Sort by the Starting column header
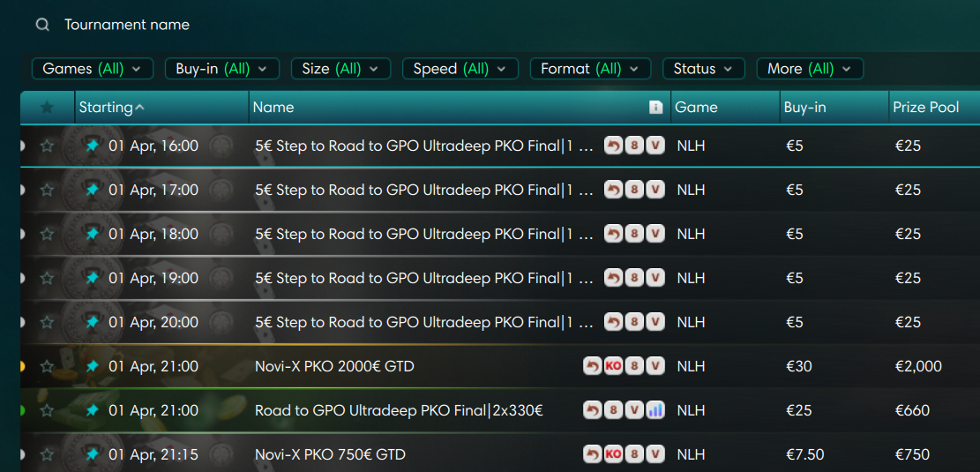980x472 pixels. 111,108
